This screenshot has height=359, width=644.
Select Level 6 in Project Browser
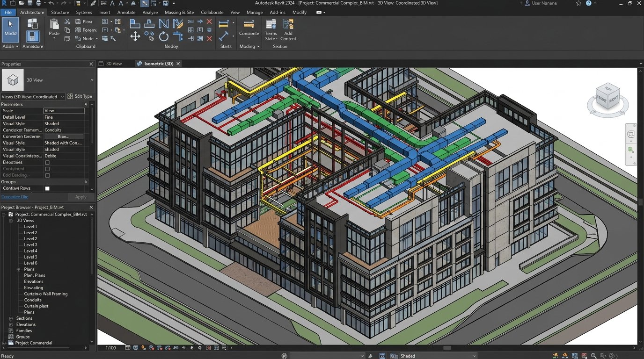point(30,263)
